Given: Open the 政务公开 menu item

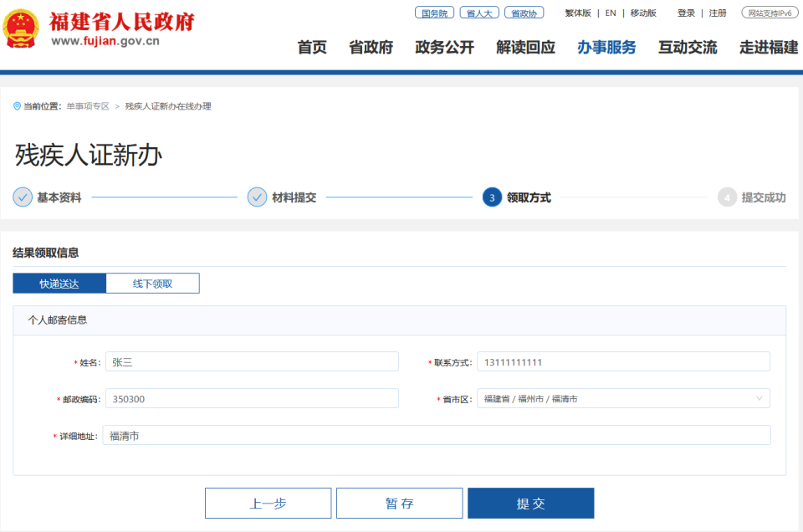Looking at the screenshot, I should (x=444, y=47).
